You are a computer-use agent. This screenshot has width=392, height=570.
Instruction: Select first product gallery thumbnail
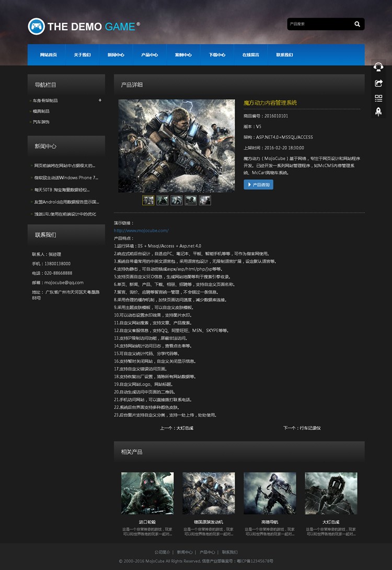point(148,200)
